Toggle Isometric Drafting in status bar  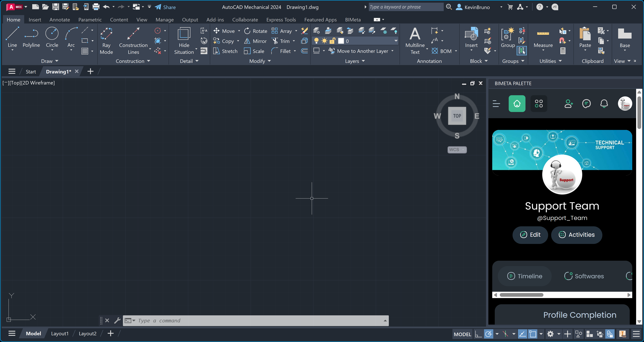point(505,334)
